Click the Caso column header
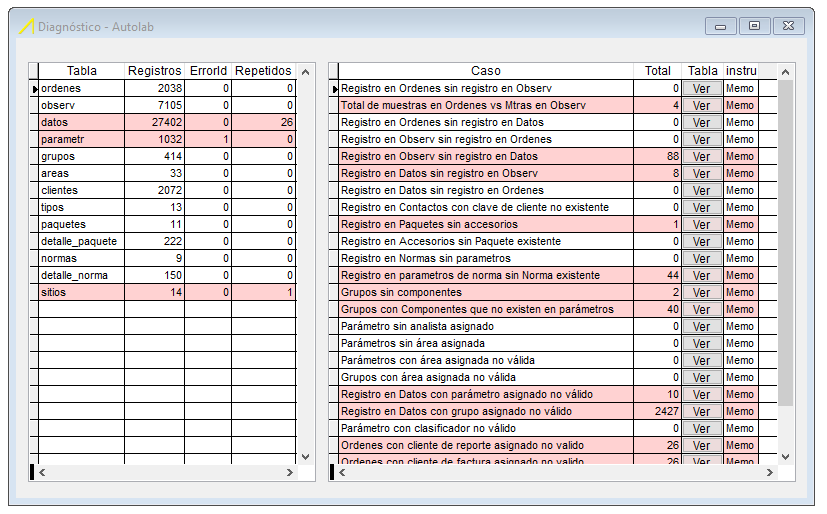 pos(486,71)
